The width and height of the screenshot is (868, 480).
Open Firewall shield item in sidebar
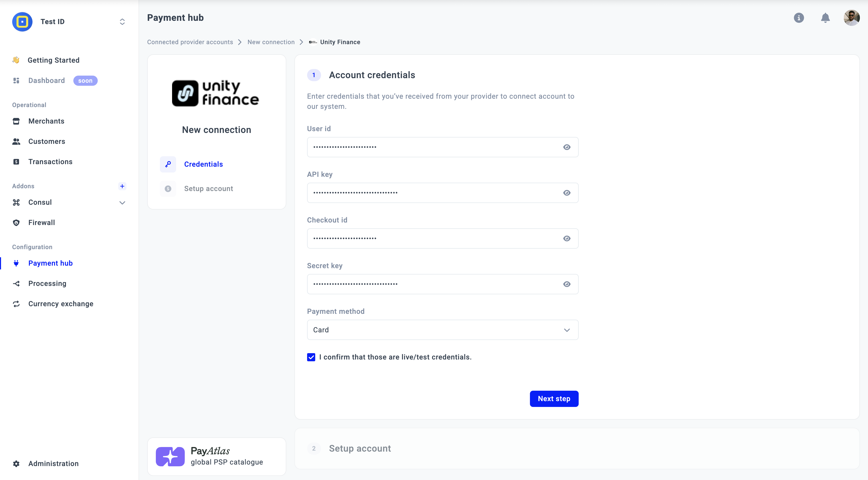click(41, 223)
